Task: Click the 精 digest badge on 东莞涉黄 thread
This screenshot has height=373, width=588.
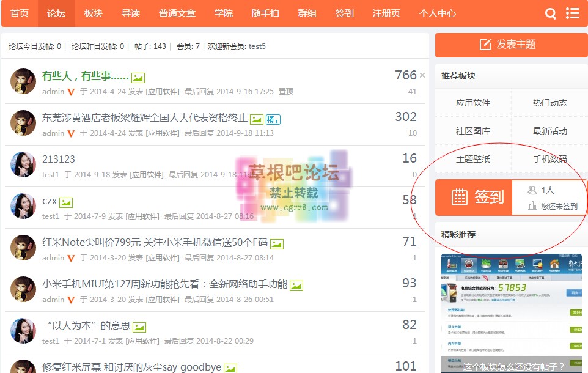Action: [273, 119]
